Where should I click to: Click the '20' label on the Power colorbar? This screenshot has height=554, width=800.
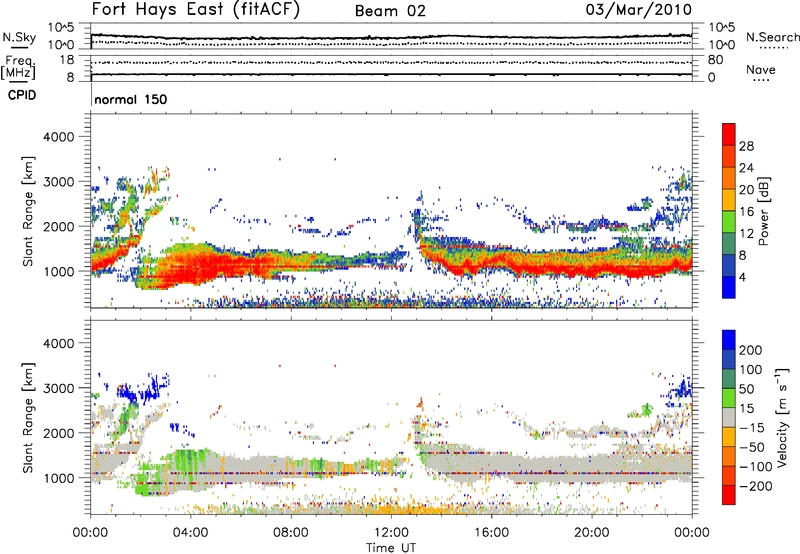pyautogui.click(x=746, y=190)
